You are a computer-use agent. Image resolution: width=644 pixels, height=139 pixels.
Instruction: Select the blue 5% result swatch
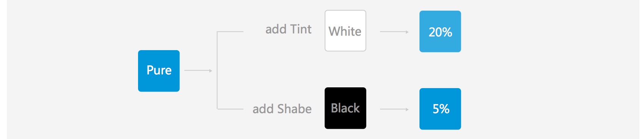point(440,109)
